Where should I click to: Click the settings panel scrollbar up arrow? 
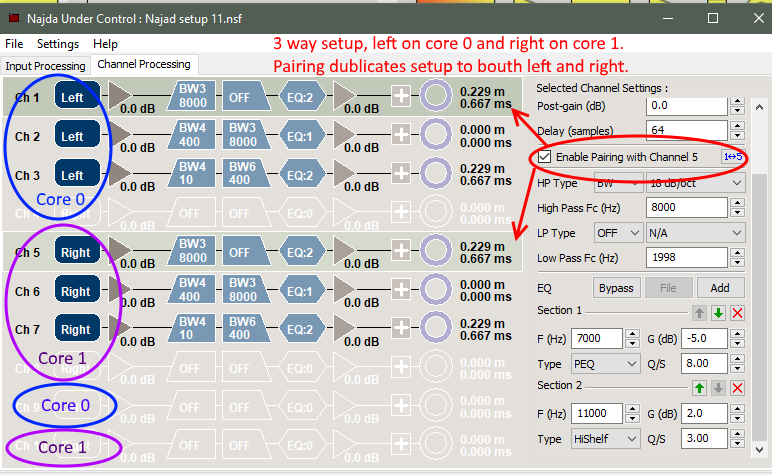coord(759,107)
